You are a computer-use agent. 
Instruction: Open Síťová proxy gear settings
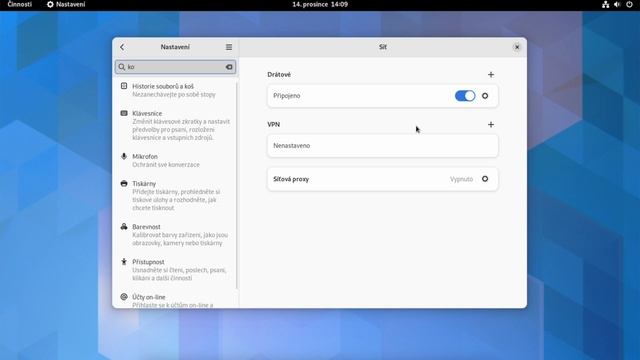485,179
